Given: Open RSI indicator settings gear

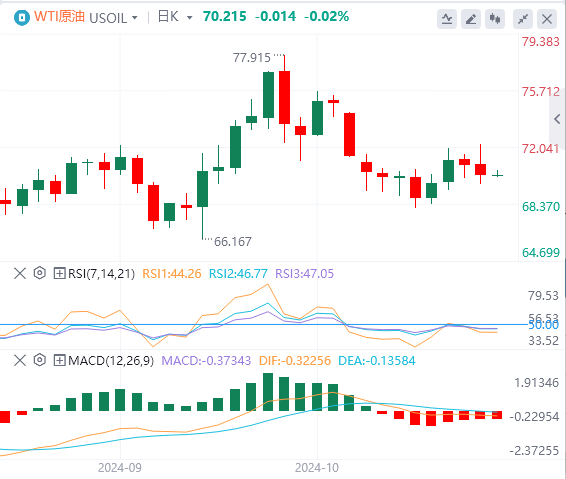Looking at the screenshot, I should pos(40,273).
